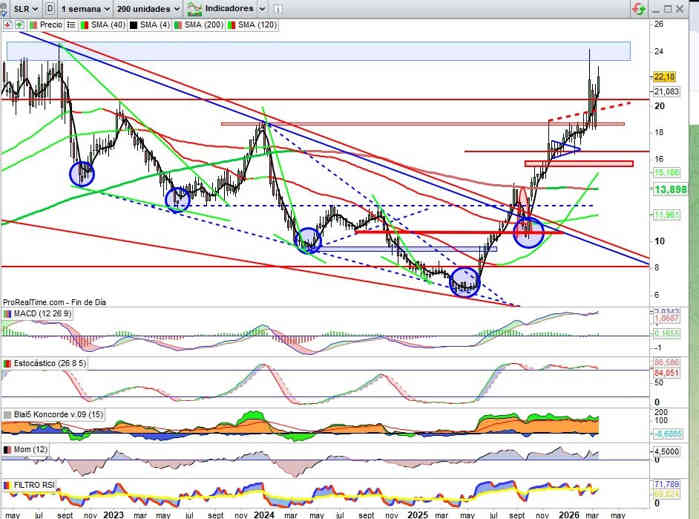
Task: Click the FILTRO RSI indicator icon
Action: pos(7,485)
